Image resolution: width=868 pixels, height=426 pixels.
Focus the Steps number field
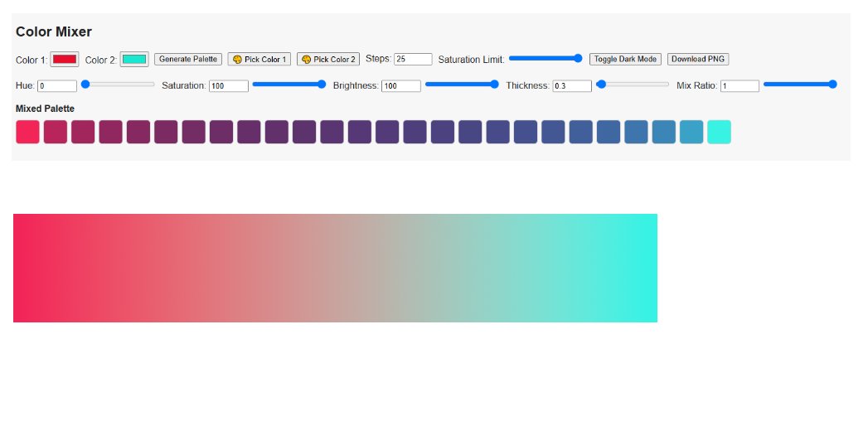pos(413,59)
